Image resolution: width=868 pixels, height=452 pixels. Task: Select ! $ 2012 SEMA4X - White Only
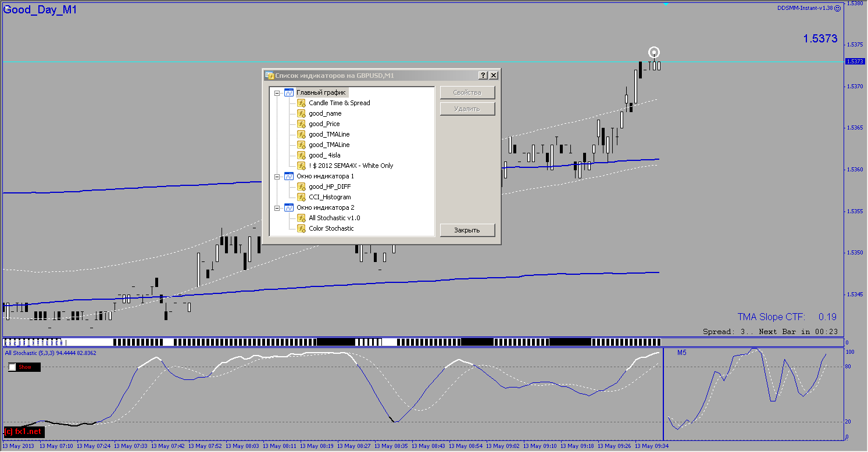351,166
